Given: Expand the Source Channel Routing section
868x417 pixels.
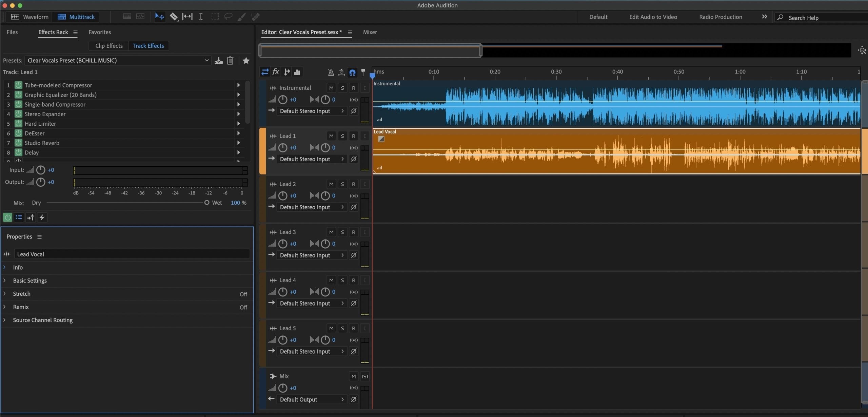Looking at the screenshot, I should click(5, 320).
